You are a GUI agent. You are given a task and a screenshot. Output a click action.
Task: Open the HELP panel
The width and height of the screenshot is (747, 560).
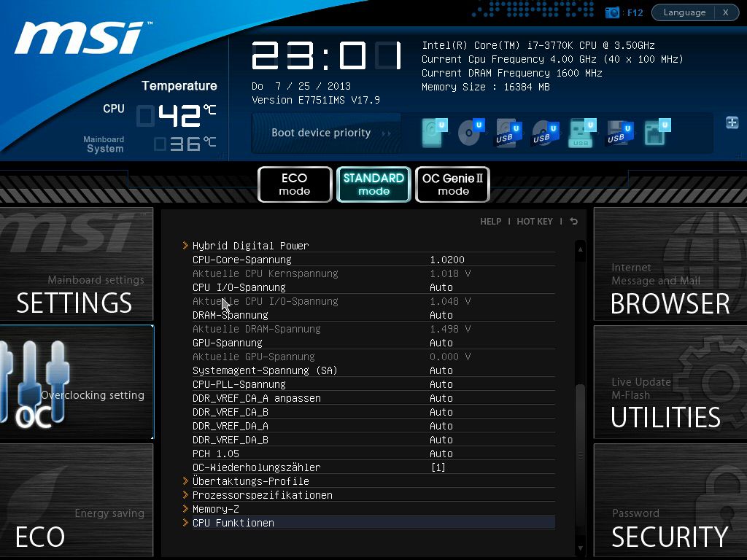click(x=491, y=222)
